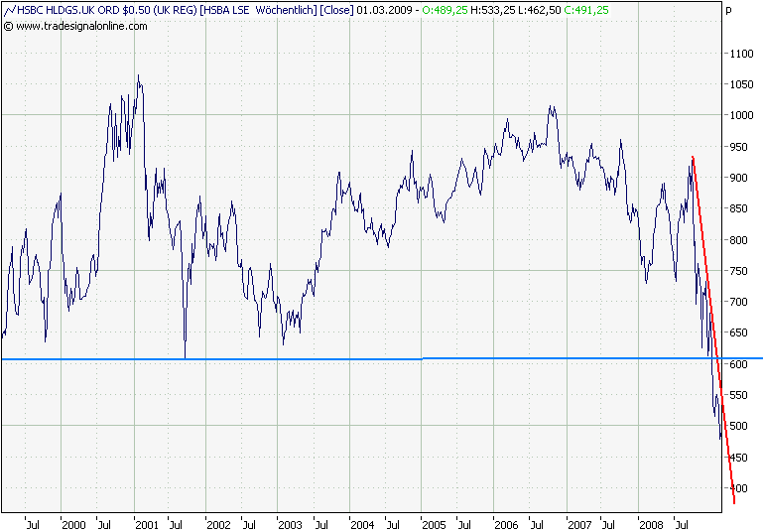Click the 2000 year label on time axis
The height and width of the screenshot is (532, 763).
(73, 525)
